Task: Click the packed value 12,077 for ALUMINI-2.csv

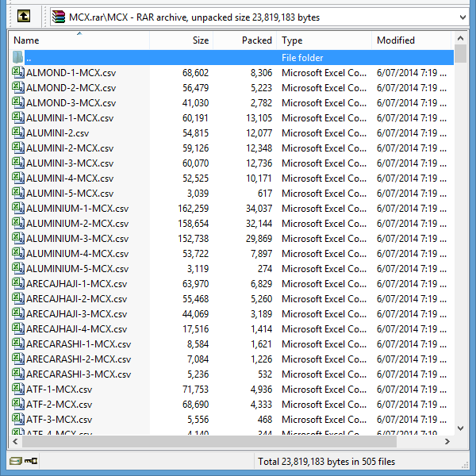Action: [259, 133]
